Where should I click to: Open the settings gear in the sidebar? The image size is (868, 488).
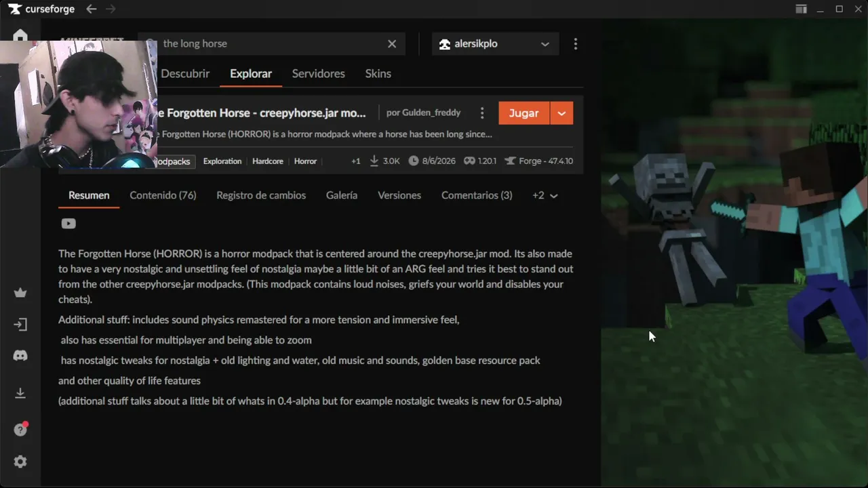pyautogui.click(x=20, y=462)
